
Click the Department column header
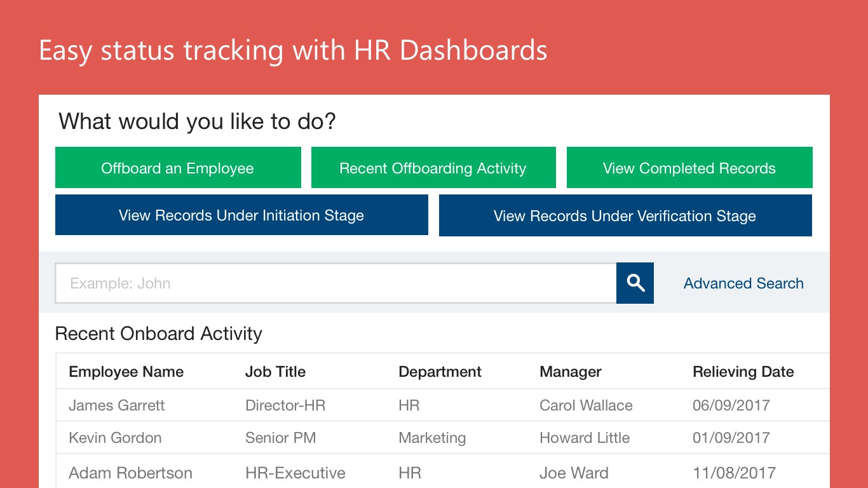pos(440,372)
